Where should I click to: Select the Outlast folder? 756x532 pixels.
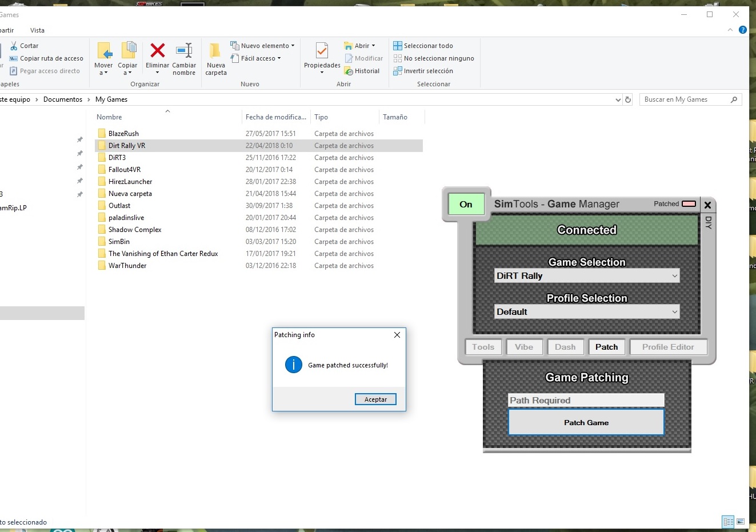click(x=119, y=206)
